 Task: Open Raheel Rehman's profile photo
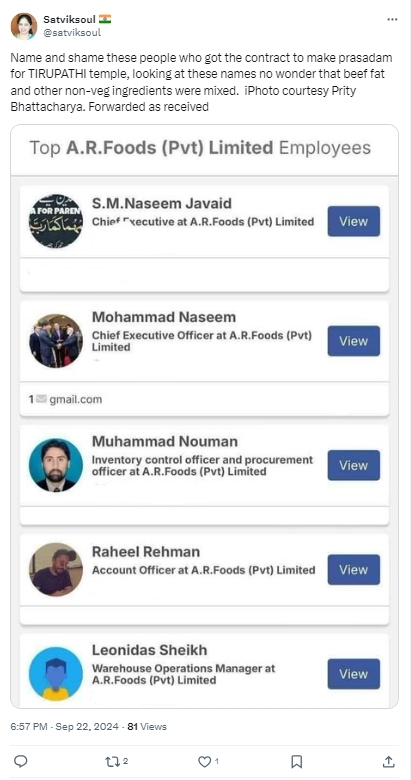tap(56, 570)
